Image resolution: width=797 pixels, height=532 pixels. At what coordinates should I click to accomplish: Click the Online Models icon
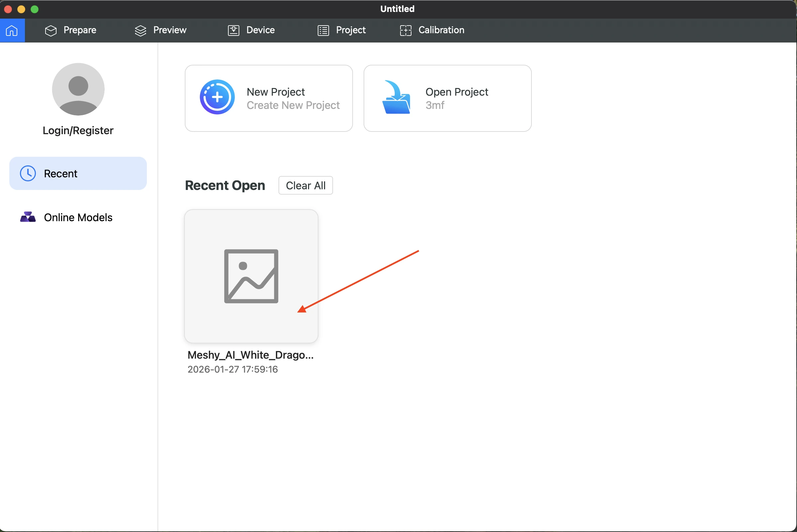click(x=28, y=217)
